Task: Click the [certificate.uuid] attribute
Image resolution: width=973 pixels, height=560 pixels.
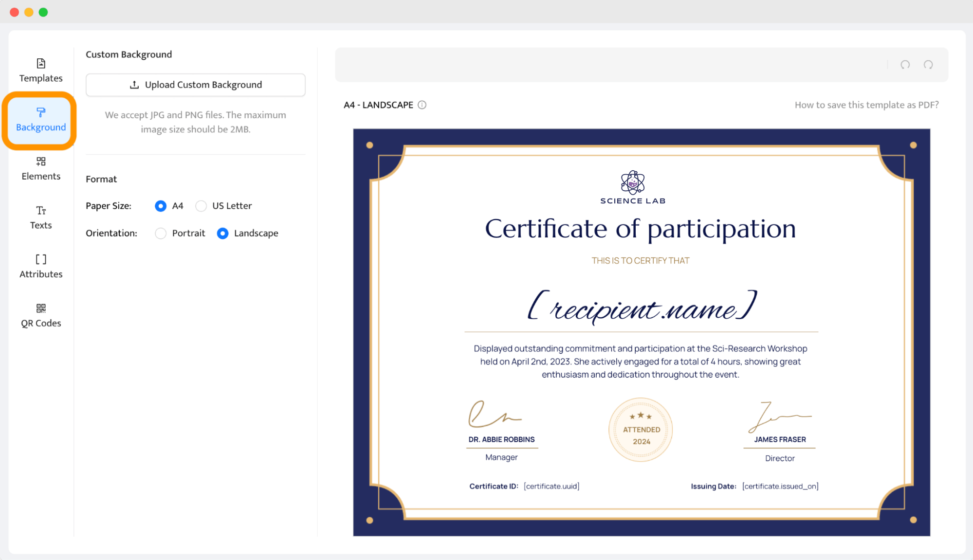Action: [551, 486]
